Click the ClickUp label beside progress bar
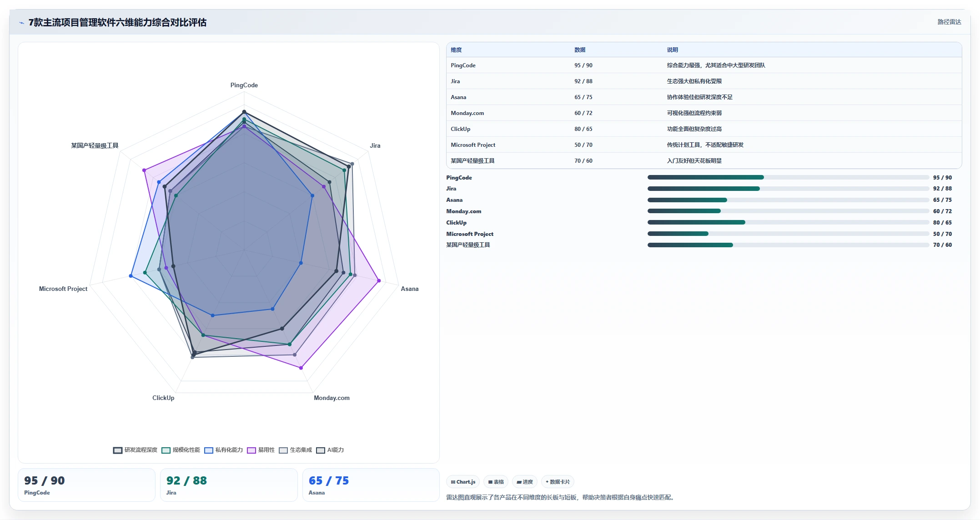 point(456,223)
